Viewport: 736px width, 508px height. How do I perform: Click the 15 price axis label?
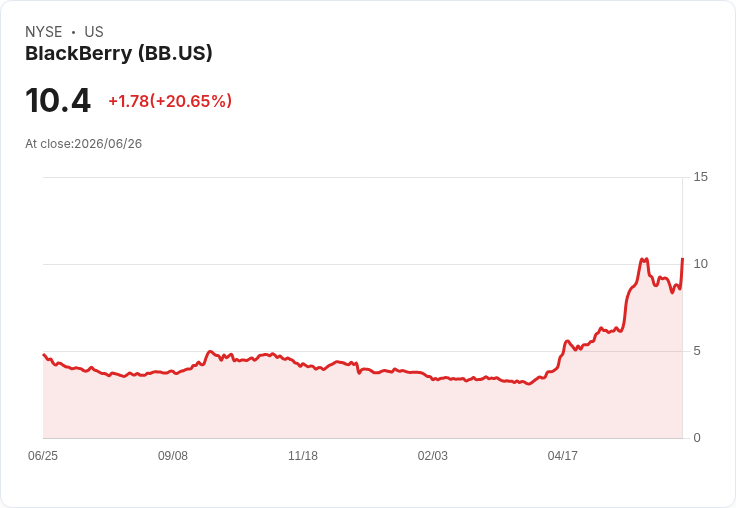point(700,177)
